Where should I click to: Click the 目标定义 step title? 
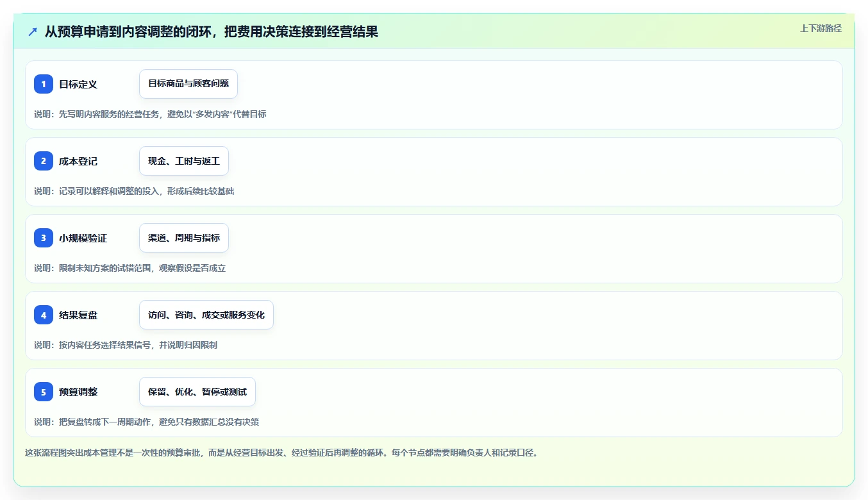pos(78,84)
